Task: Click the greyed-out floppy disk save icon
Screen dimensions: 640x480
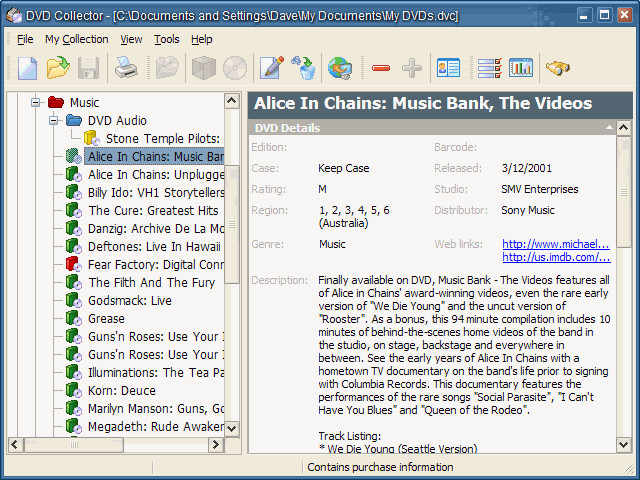Action: pyautogui.click(x=88, y=68)
